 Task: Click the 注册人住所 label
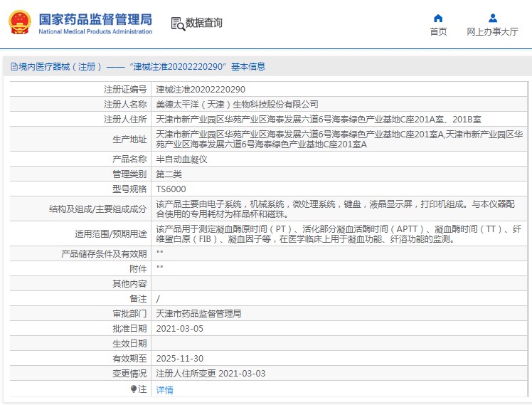pyautogui.click(x=125, y=119)
